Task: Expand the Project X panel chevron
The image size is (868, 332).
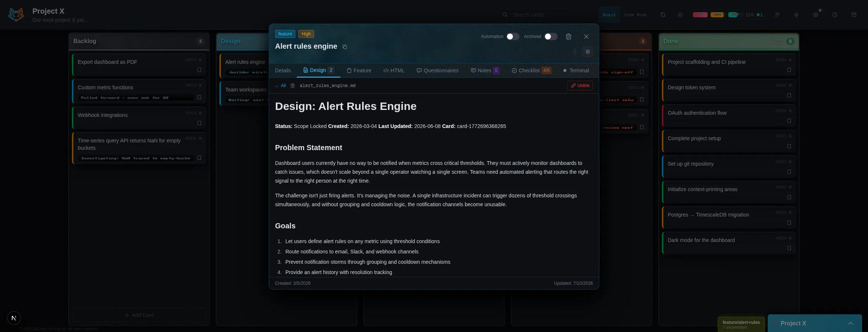Action: [x=851, y=324]
